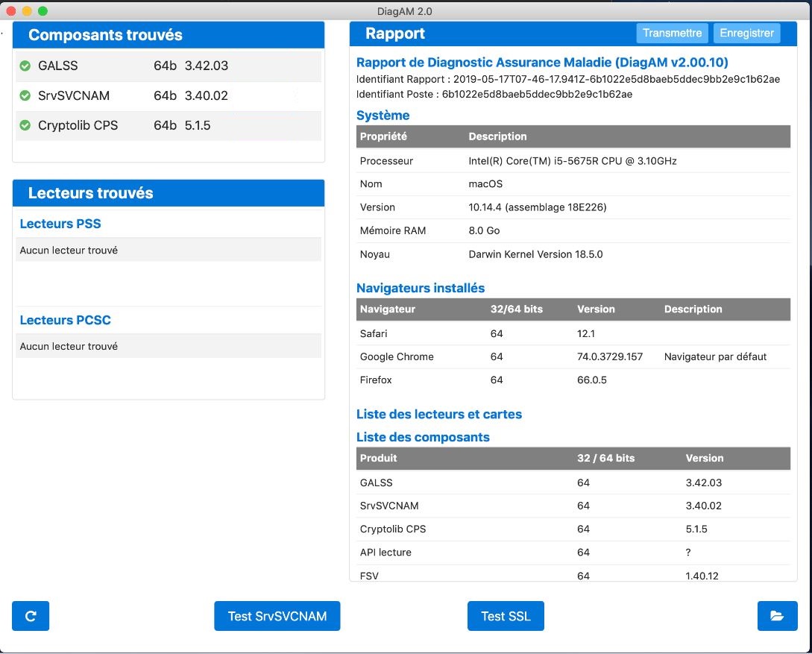
Task: Open the folder icon button
Action: (777, 616)
